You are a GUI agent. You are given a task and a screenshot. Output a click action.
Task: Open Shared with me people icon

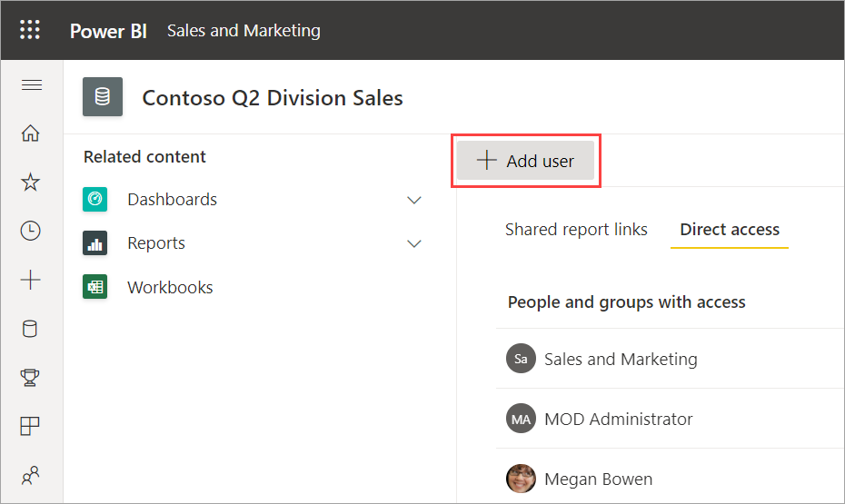tap(31, 475)
